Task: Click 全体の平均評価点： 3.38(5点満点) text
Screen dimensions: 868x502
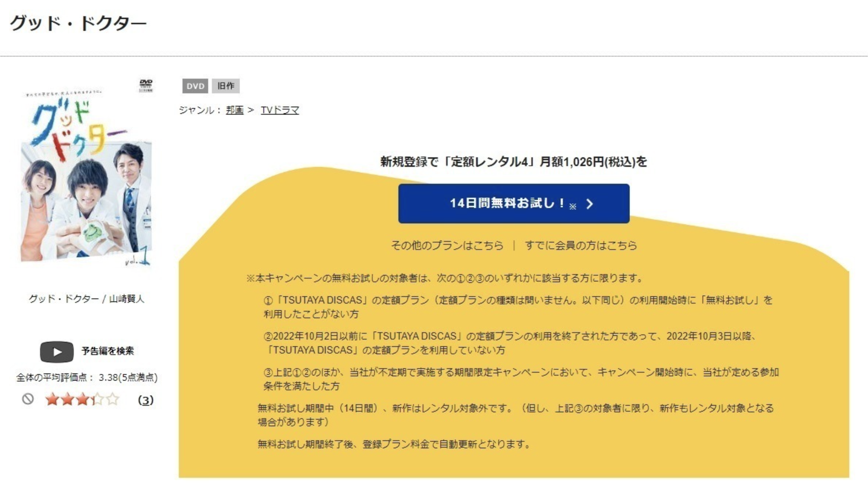Action: tap(87, 377)
